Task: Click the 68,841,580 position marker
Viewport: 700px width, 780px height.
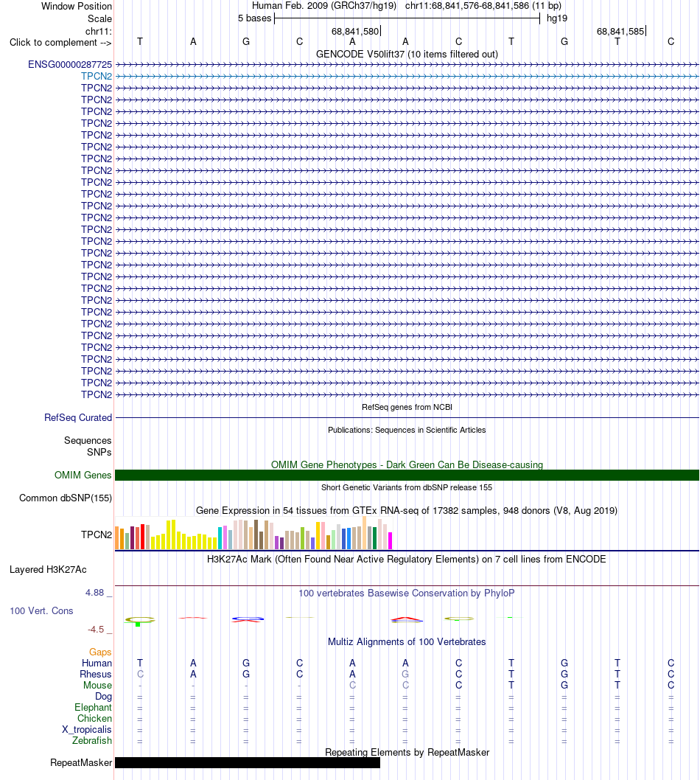Action: [355, 32]
